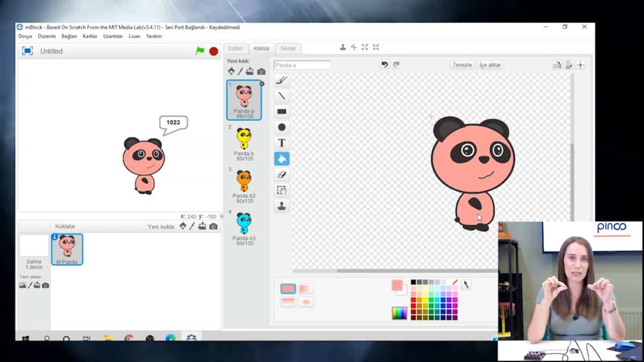Open M-Panda sprite info button
The height and width of the screenshot is (362, 644).
tap(55, 237)
